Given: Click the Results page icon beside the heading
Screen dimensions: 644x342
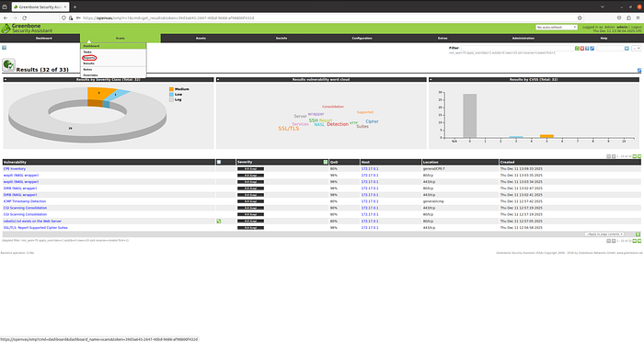Looking at the screenshot, I should 8,65.
